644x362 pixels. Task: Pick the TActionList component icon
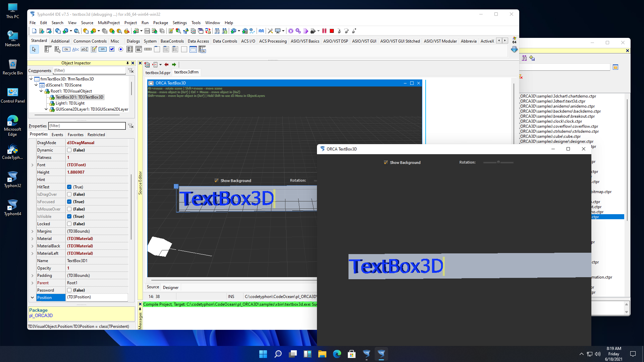coord(202,50)
